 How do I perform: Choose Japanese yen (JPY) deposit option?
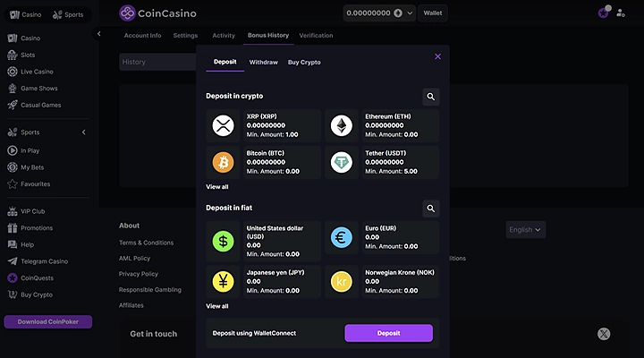(x=264, y=282)
